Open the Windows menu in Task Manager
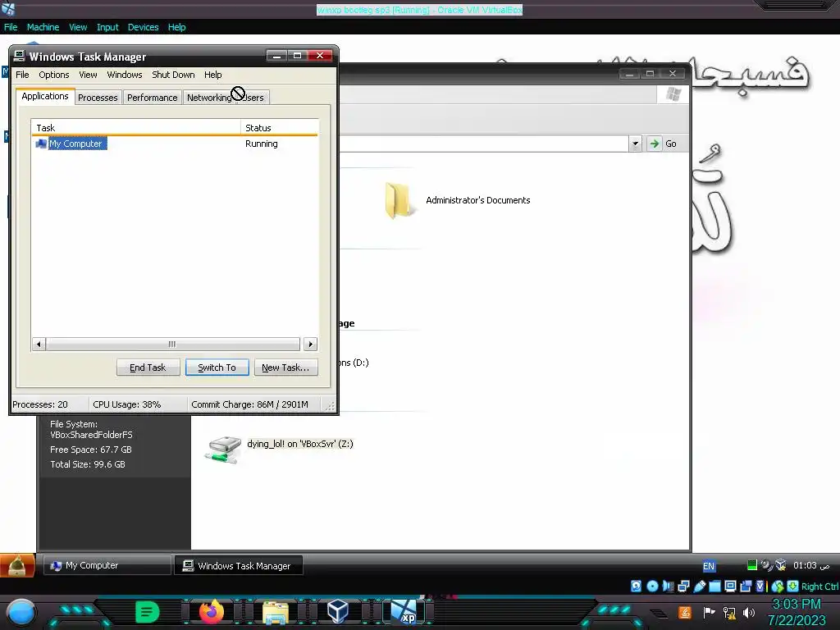This screenshot has height=630, width=840. tap(125, 75)
